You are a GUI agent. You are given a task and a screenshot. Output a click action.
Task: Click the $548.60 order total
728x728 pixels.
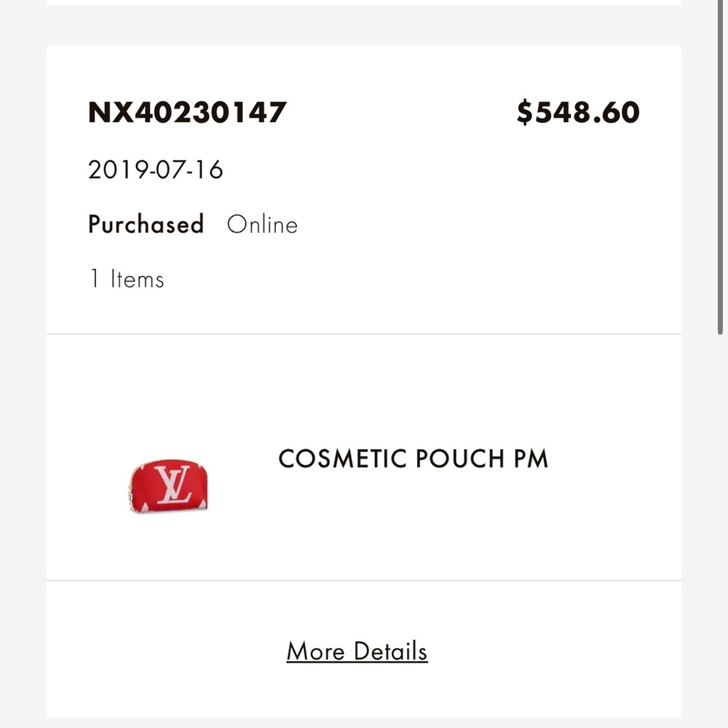click(577, 113)
